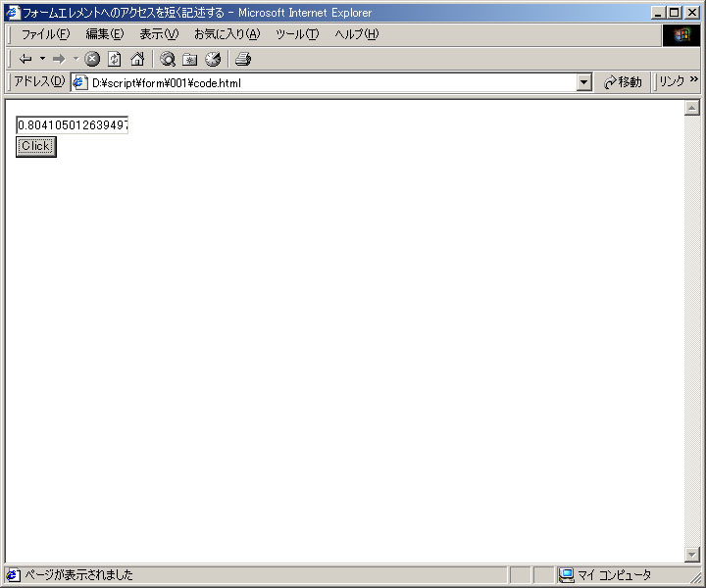Click the scrollbar down arrow
Image resolution: width=706 pixels, height=588 pixels.
(x=692, y=554)
